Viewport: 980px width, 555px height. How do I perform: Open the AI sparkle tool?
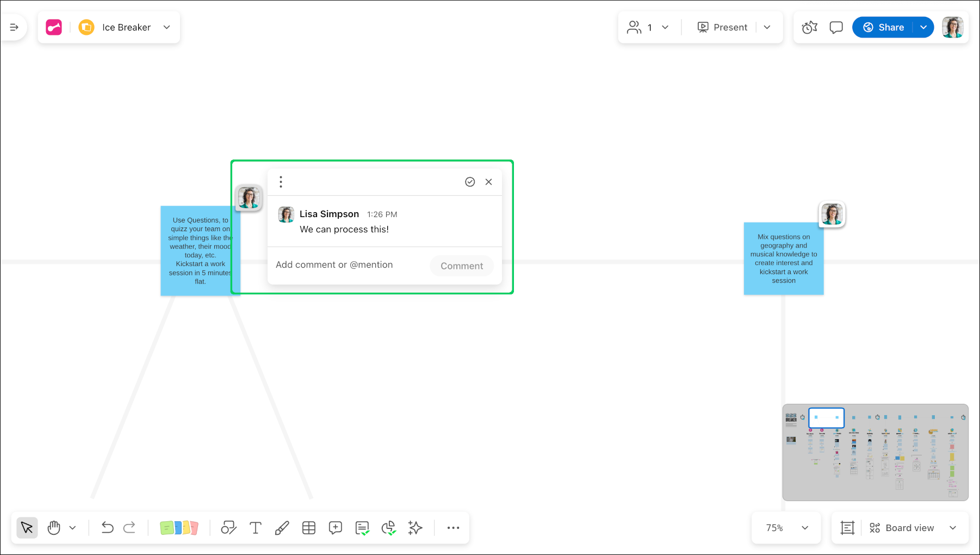coord(415,528)
